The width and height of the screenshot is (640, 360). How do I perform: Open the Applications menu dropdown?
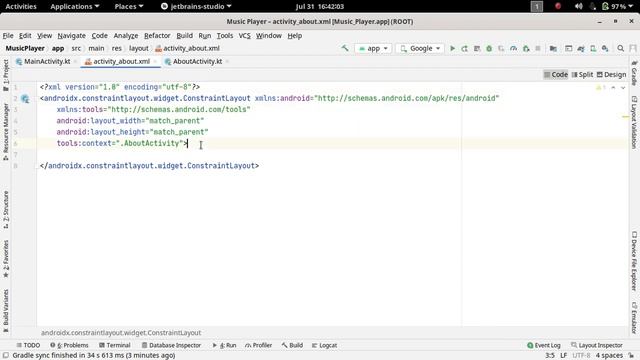(x=75, y=6)
